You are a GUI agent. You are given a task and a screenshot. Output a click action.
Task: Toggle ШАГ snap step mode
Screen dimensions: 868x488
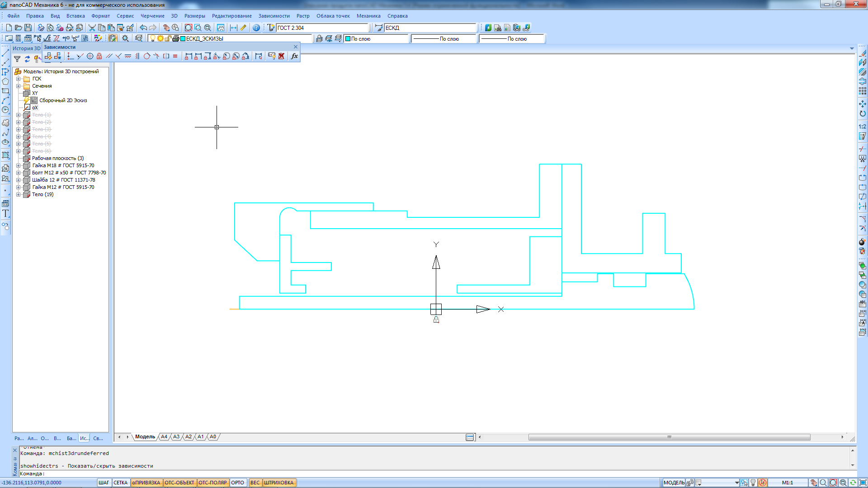[104, 483]
